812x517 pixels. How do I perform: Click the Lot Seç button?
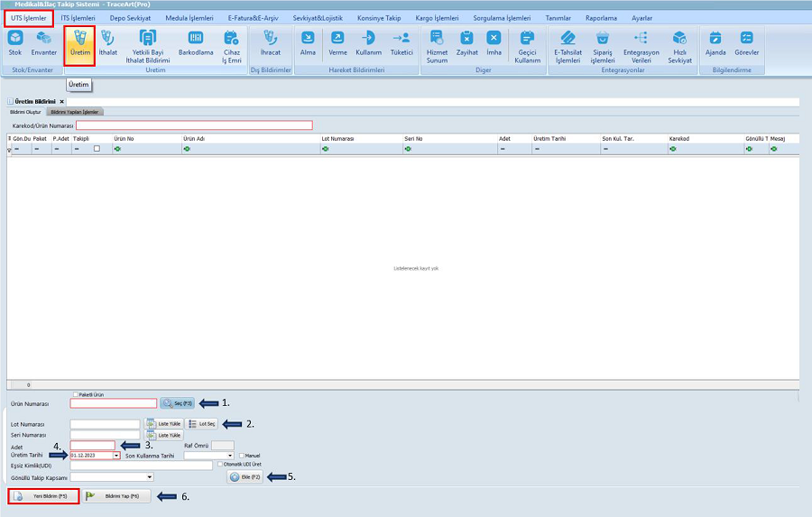202,423
